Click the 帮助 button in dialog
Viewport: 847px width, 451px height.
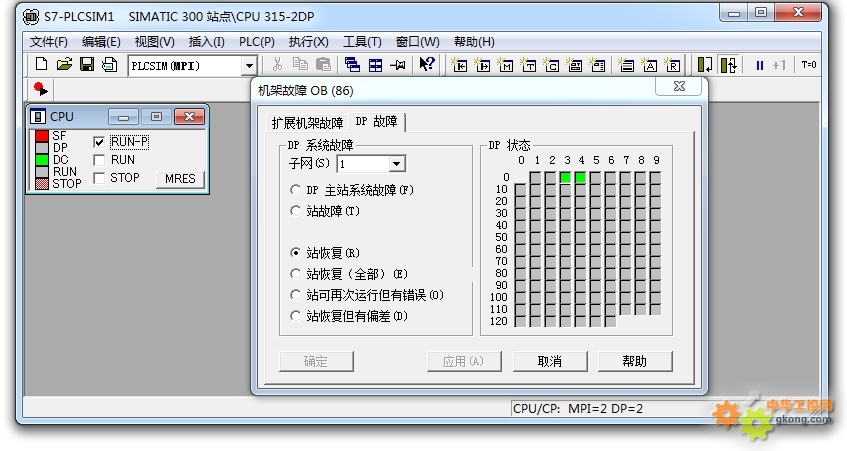click(x=635, y=361)
